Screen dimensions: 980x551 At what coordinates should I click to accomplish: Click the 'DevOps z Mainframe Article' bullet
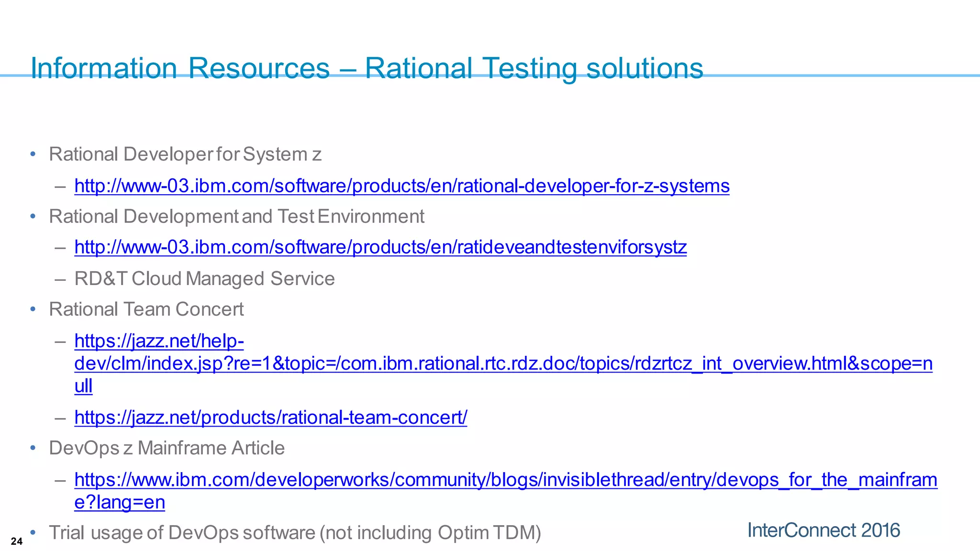167,448
